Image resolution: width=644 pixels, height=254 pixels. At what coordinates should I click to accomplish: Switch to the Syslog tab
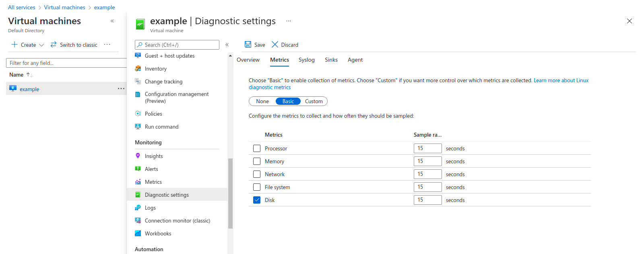click(x=307, y=60)
